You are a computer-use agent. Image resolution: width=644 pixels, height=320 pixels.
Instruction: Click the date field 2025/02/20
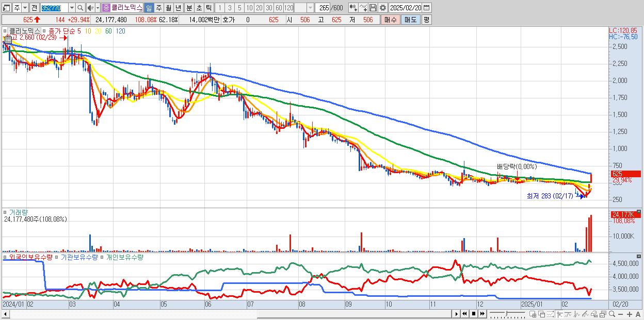(406, 8)
